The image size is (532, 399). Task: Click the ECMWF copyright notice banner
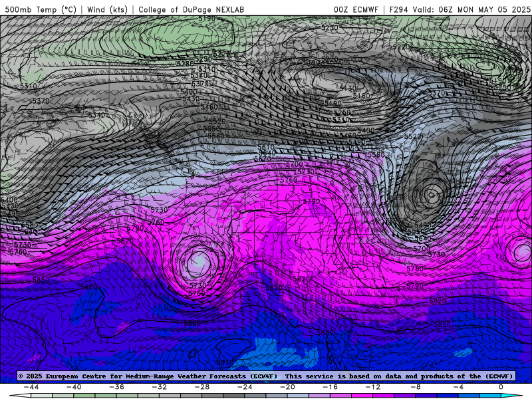click(265, 376)
